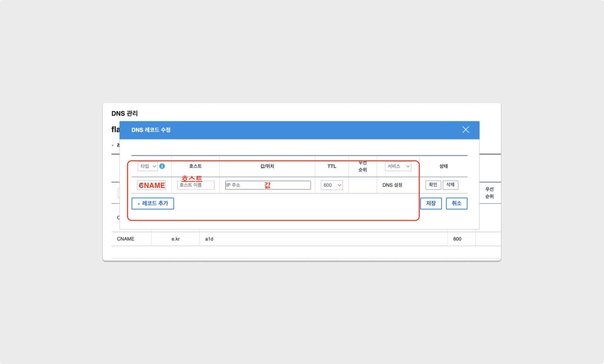Open the 600 TTL dropdown
The width and height of the screenshot is (604, 364).
click(331, 185)
